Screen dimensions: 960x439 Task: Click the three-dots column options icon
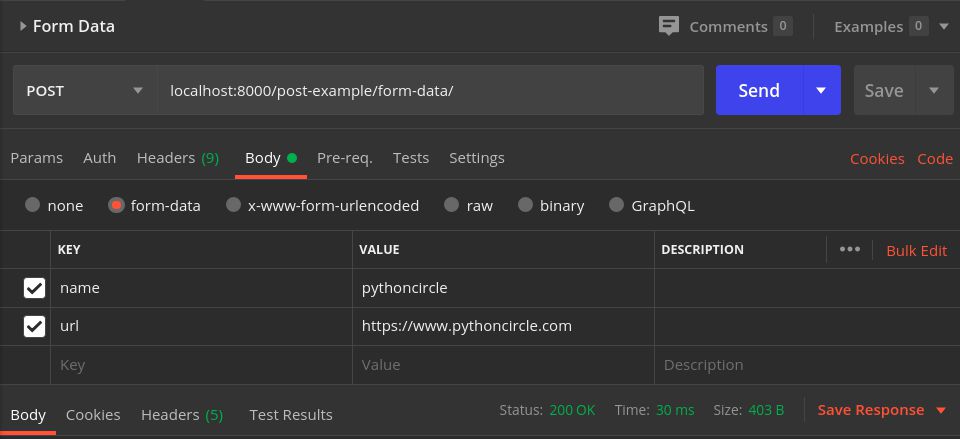850,249
